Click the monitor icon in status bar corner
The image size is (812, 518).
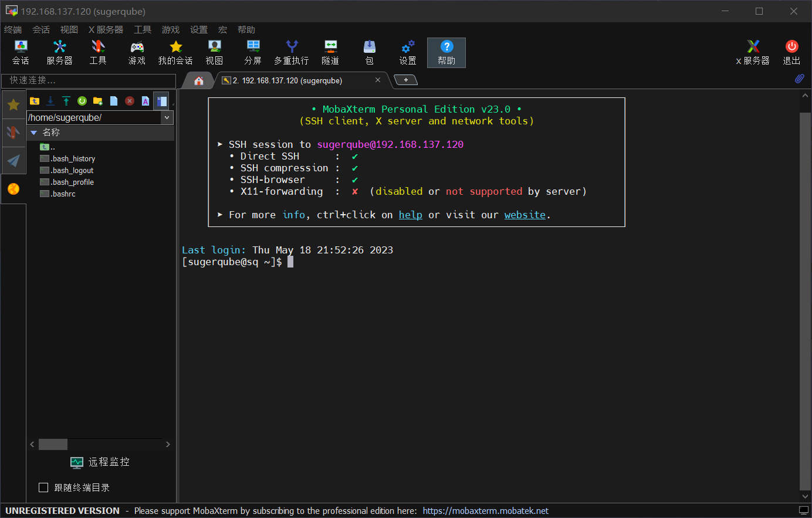[x=804, y=511]
